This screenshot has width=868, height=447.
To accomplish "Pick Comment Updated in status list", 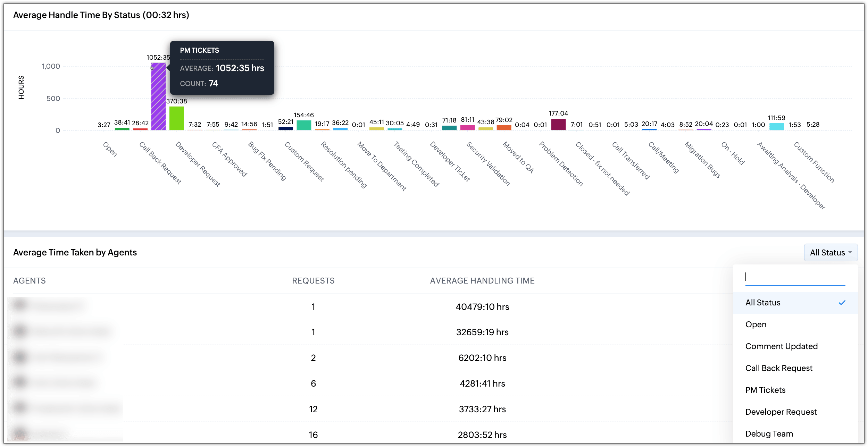I will coord(781,346).
